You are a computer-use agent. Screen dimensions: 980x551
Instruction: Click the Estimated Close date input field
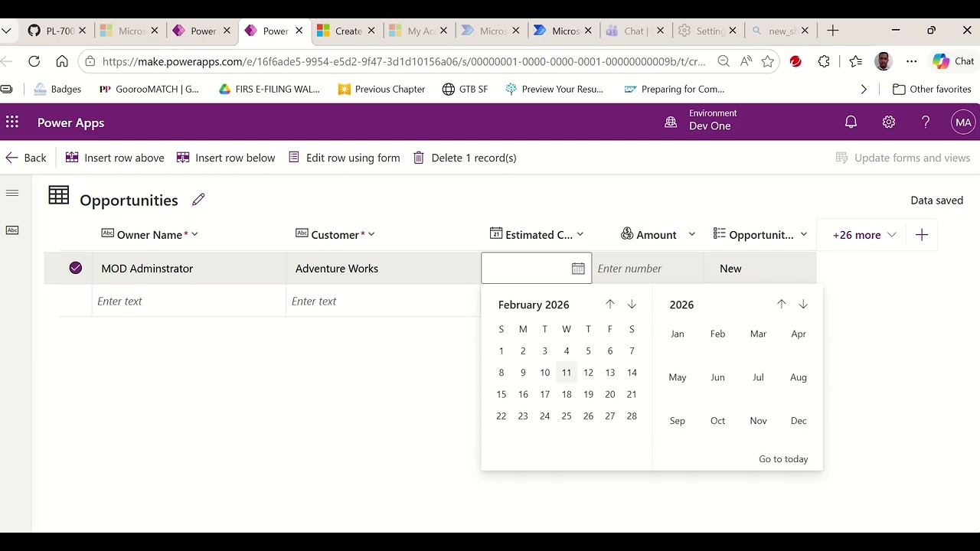pyautogui.click(x=536, y=268)
